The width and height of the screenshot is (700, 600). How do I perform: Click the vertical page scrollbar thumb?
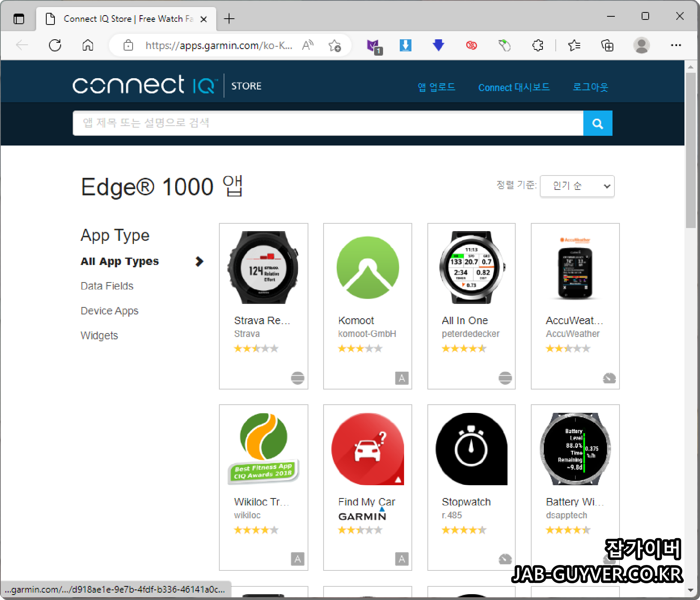pos(691,150)
